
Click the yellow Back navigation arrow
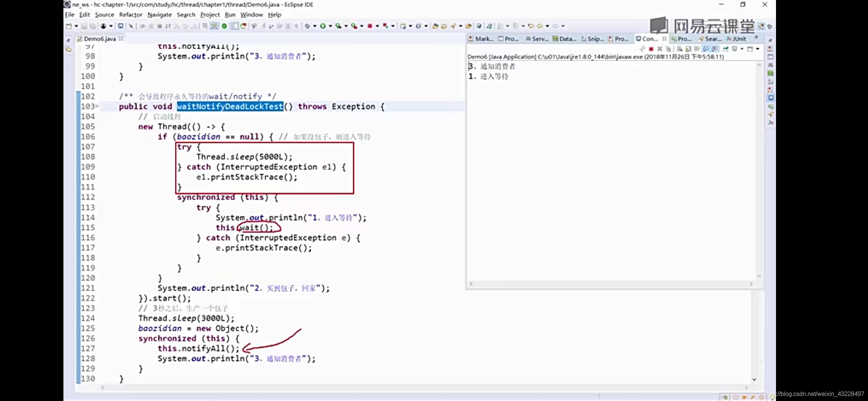point(540,26)
